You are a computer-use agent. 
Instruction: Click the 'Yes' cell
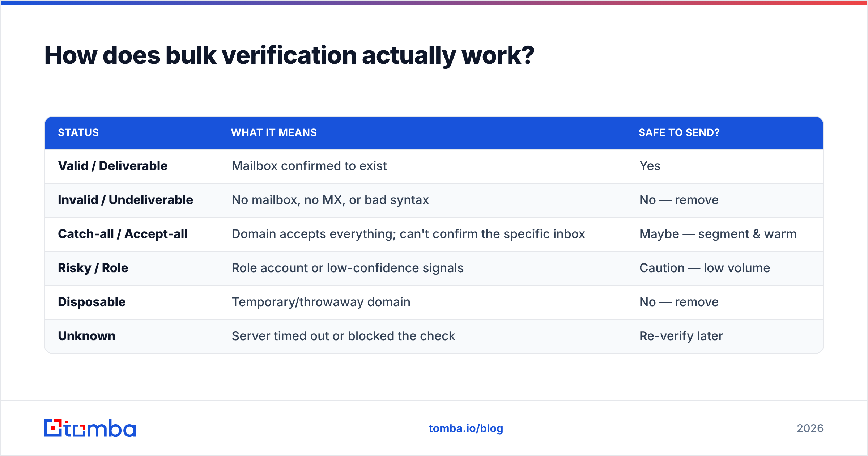724,166
